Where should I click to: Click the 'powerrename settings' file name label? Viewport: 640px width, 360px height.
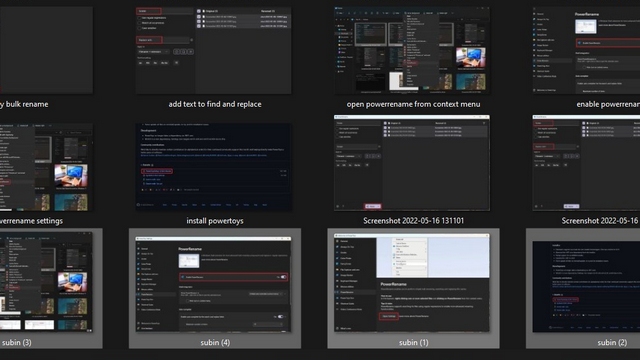(x=31, y=221)
